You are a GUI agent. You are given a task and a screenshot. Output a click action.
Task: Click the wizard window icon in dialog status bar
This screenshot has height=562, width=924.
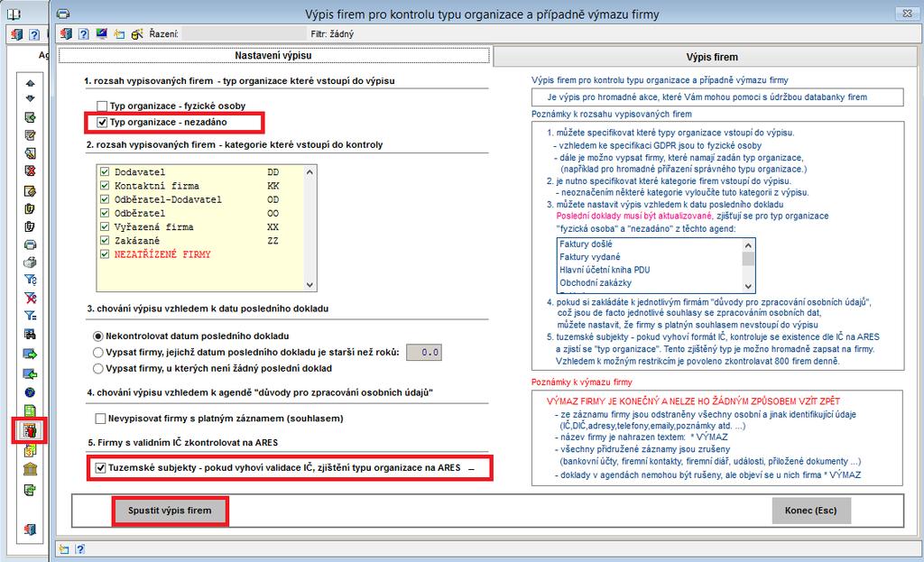64,549
